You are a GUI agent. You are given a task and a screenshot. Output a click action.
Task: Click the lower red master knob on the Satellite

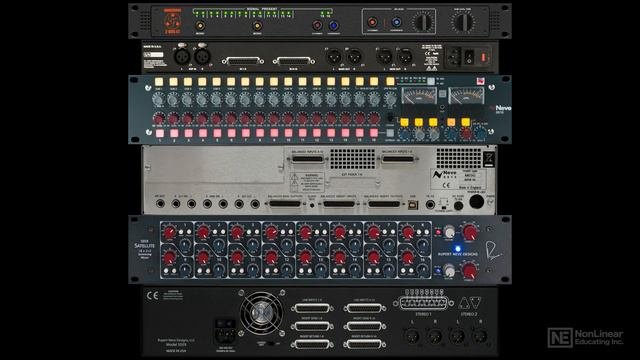click(469, 270)
